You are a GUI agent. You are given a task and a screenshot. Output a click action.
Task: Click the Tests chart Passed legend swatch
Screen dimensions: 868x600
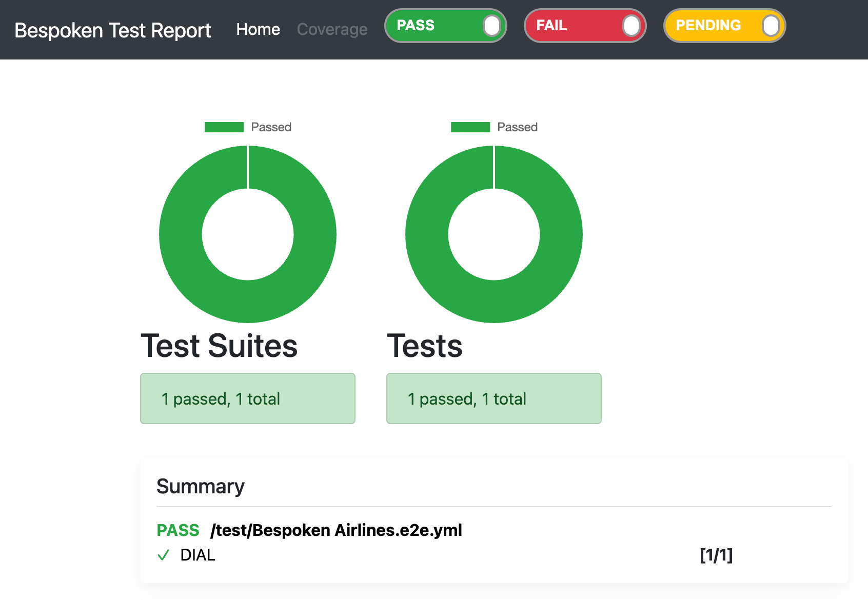coord(470,127)
